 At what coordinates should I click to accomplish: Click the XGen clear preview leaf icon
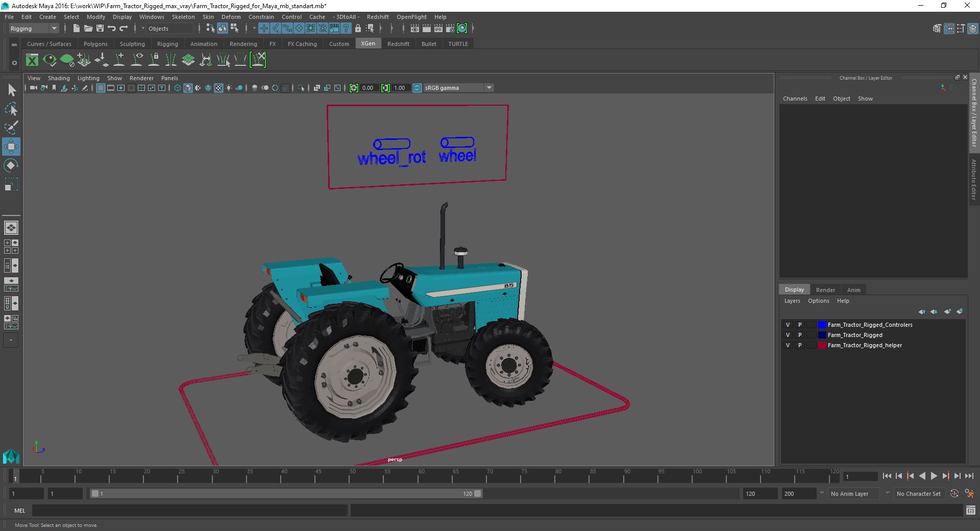(67, 60)
